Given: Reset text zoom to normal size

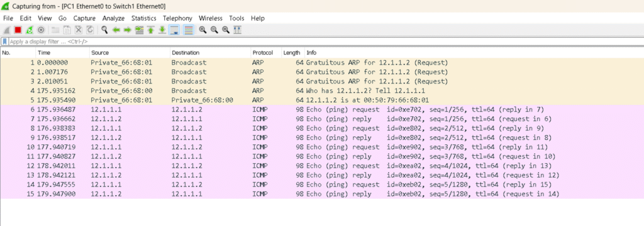Looking at the screenshot, I should tap(226, 30).
